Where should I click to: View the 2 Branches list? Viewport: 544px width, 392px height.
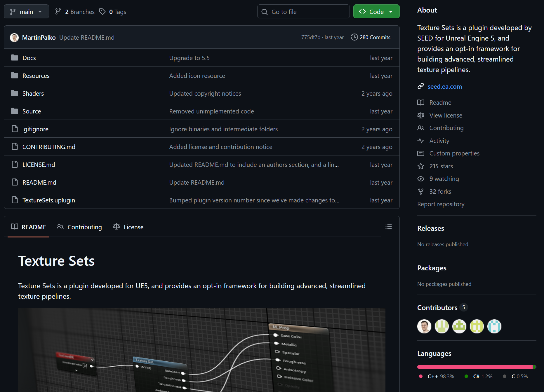(75, 12)
